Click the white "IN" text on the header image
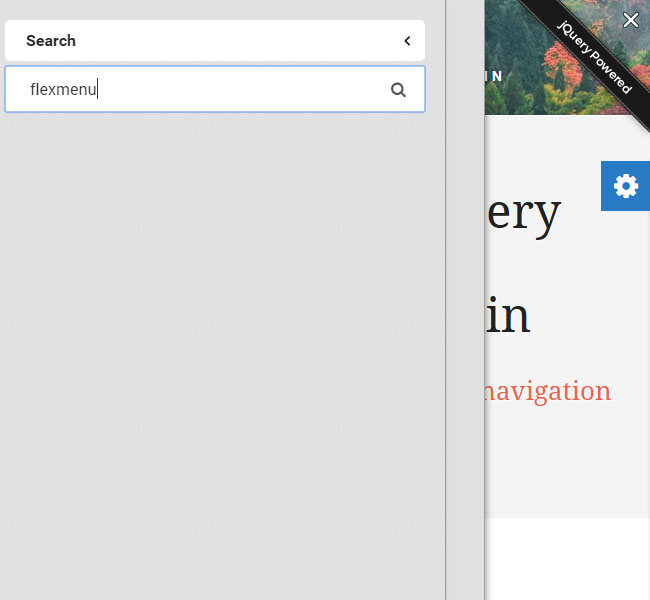Screen dimensions: 650x600 494,76
